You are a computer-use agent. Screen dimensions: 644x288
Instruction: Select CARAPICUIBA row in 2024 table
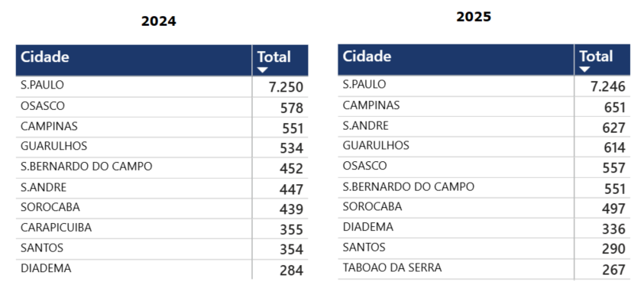tap(162, 229)
